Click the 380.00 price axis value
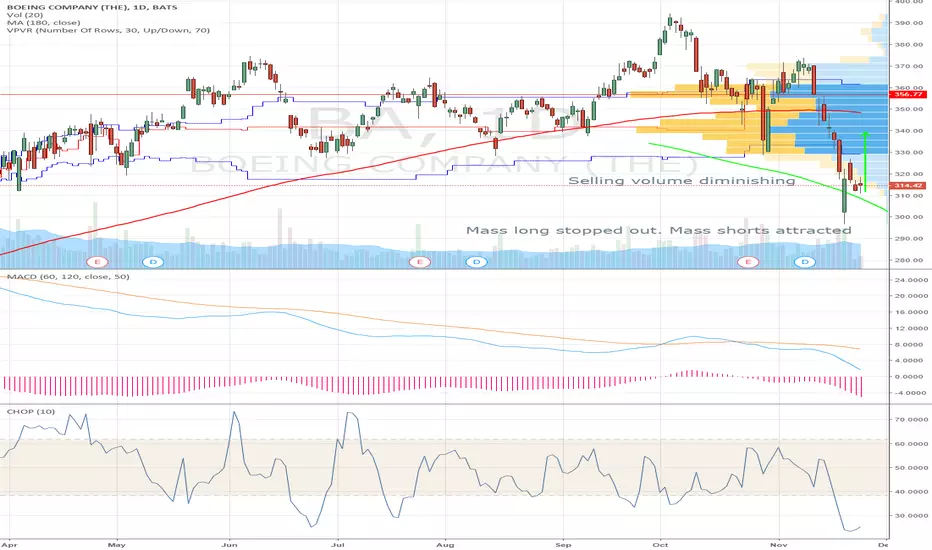Screen dimensions: 932x550 [x=909, y=45]
